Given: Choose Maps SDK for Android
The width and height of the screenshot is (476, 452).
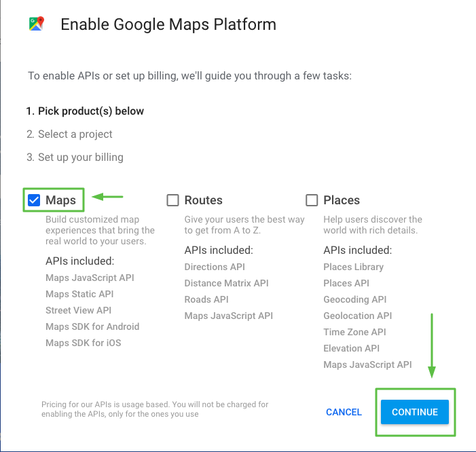Looking at the screenshot, I should [x=92, y=326].
